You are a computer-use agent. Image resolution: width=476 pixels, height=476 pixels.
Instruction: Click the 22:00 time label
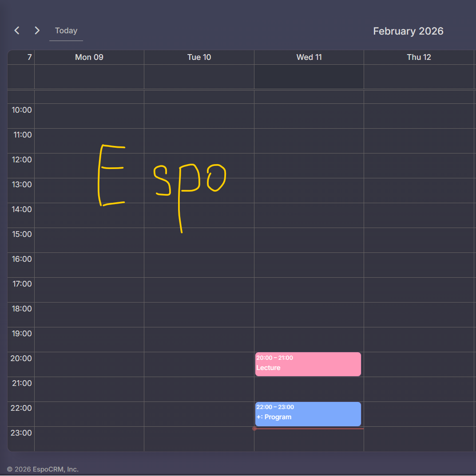pos(21,408)
